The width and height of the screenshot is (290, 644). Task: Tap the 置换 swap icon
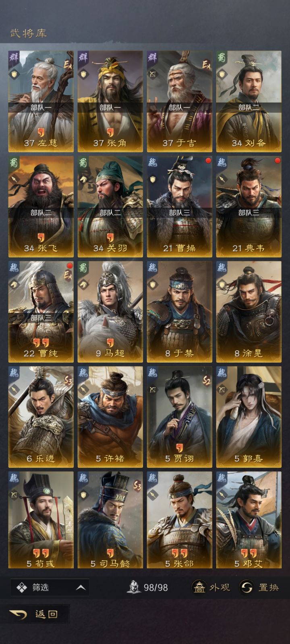[x=246, y=587]
